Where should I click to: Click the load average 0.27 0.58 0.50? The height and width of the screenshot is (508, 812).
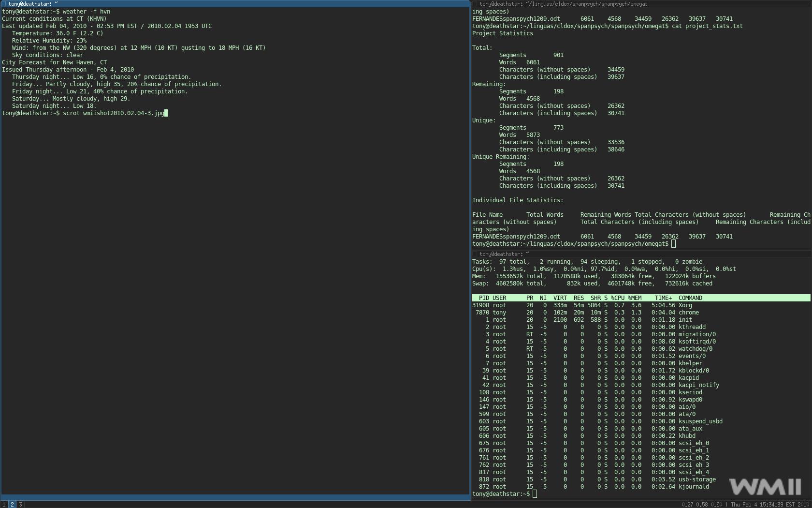tap(702, 504)
